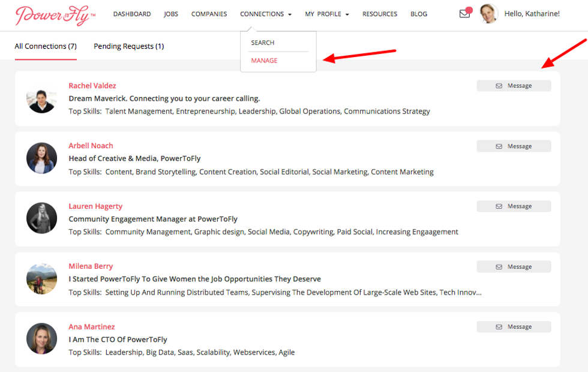
Task: Select Lauren Hagerty's avatar image
Action: pos(41,218)
